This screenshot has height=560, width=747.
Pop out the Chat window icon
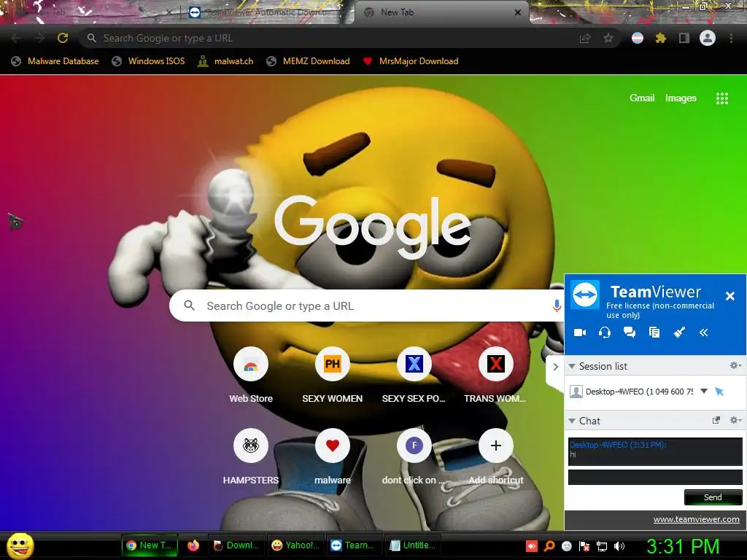coord(716,420)
